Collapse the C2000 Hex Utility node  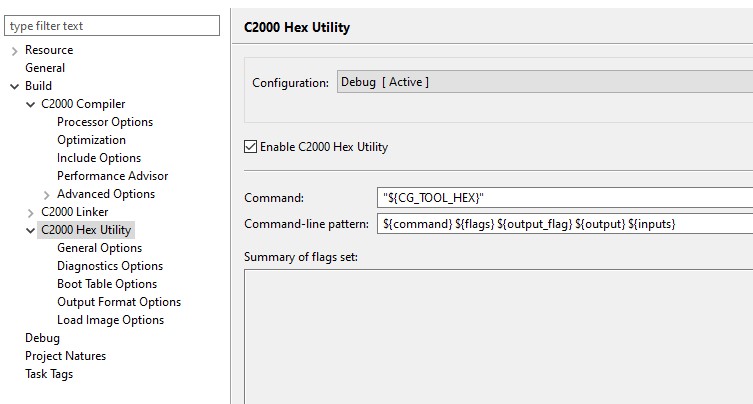point(30,230)
